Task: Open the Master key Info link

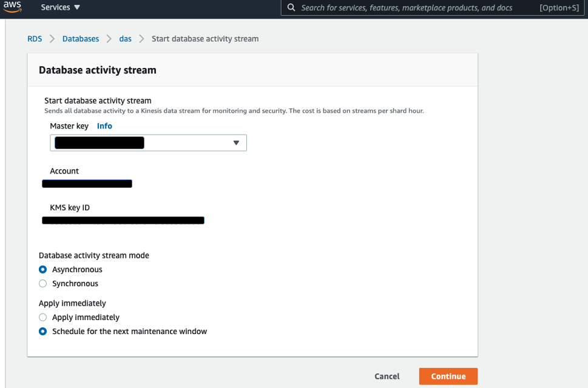Action: [x=104, y=126]
